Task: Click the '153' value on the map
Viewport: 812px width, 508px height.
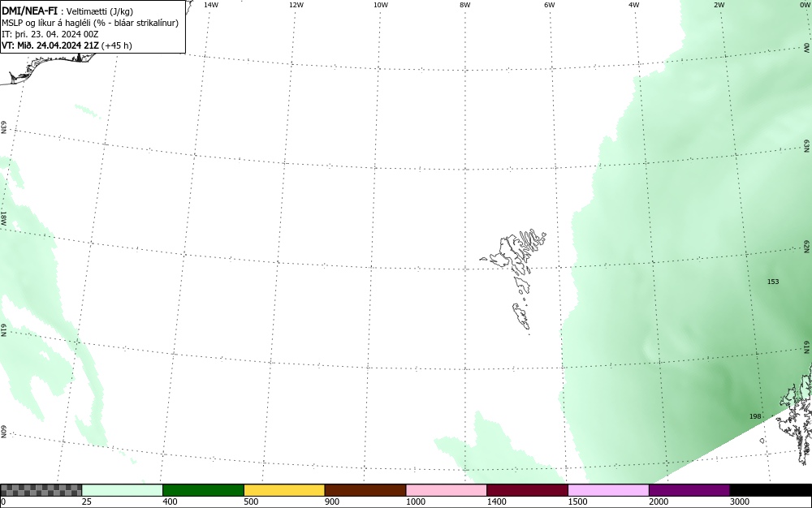Action: (x=773, y=282)
